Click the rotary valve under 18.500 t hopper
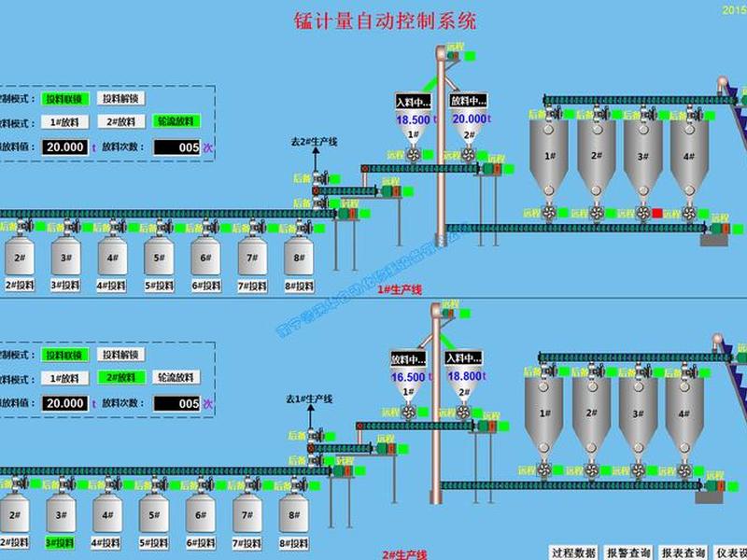Screen dimensions: 747x560 coord(413,154)
